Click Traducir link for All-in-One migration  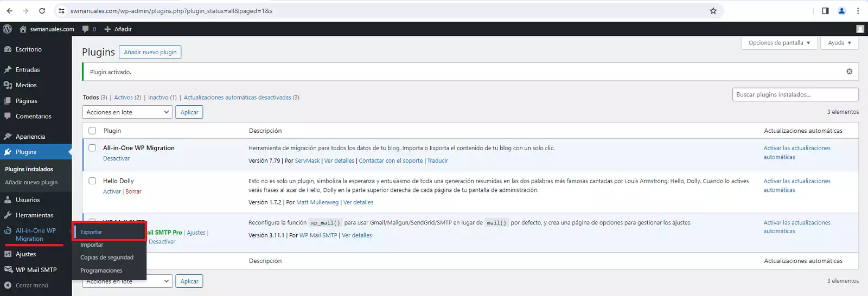click(438, 161)
